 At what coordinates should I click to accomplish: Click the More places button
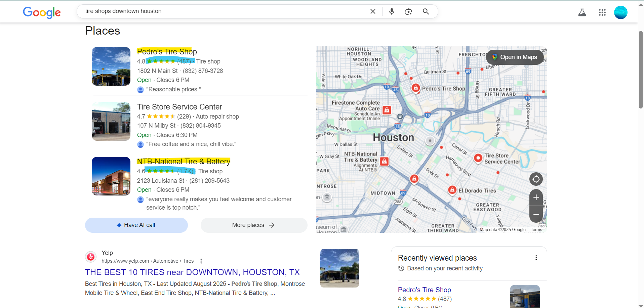click(x=254, y=225)
